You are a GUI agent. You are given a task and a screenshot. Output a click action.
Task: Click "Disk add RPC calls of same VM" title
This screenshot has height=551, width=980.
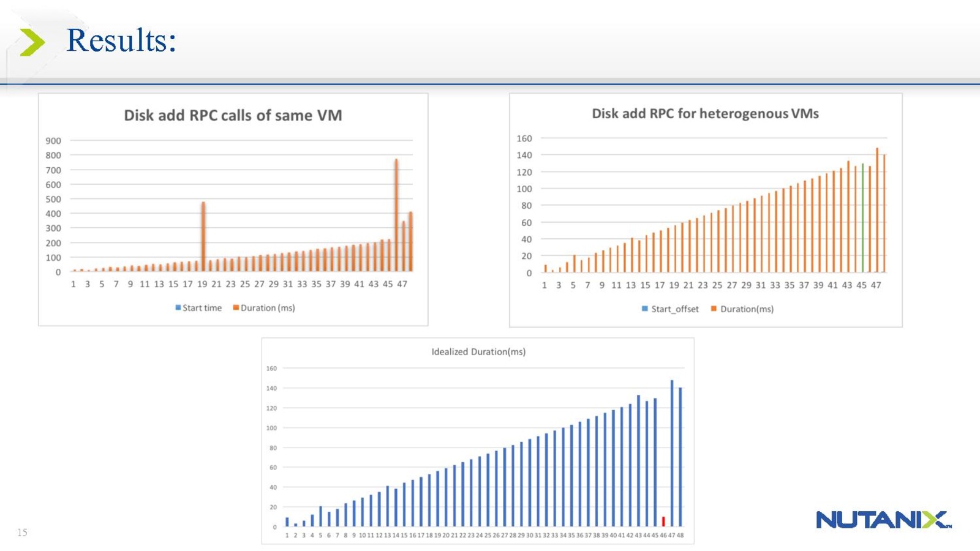coord(233,115)
